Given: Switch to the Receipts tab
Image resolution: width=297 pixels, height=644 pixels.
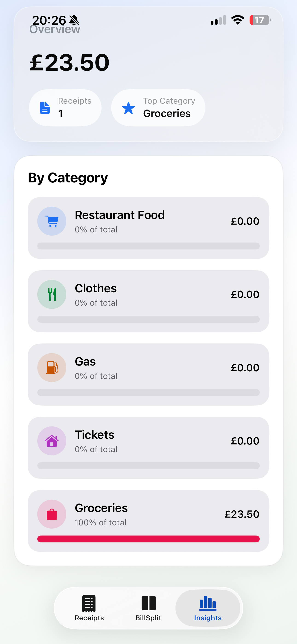Looking at the screenshot, I should tap(89, 608).
